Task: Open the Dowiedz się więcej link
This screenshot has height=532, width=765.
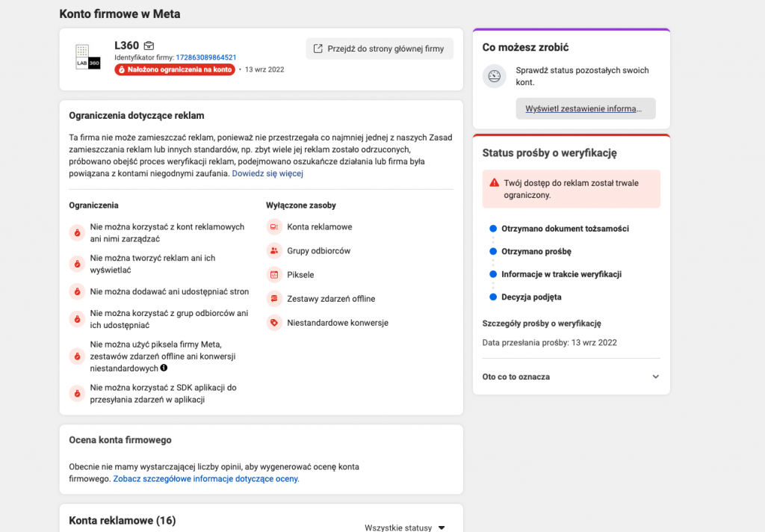Action: pos(267,173)
